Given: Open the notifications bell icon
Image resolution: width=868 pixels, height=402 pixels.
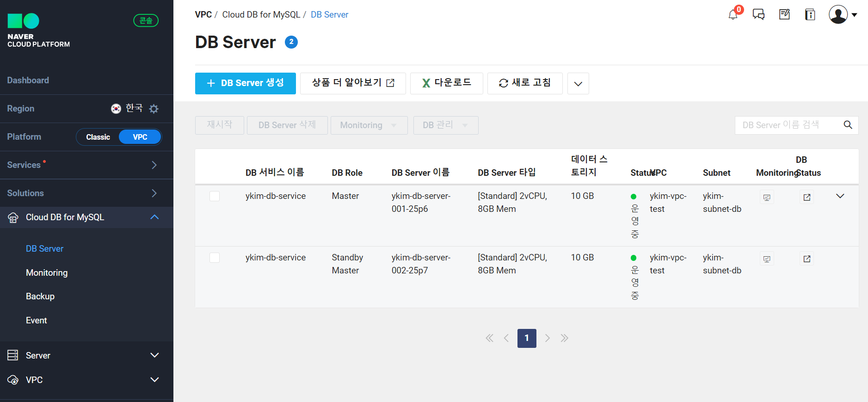Looking at the screenshot, I should (733, 15).
